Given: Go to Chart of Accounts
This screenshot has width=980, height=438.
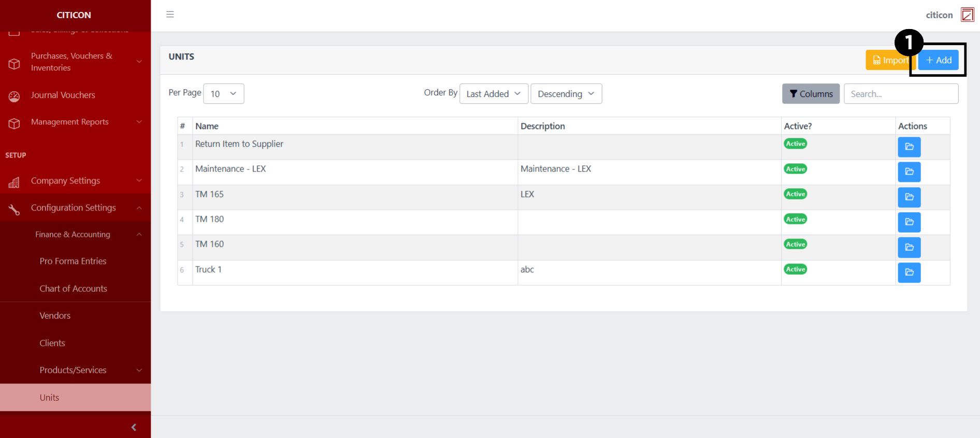Looking at the screenshot, I should point(73,289).
